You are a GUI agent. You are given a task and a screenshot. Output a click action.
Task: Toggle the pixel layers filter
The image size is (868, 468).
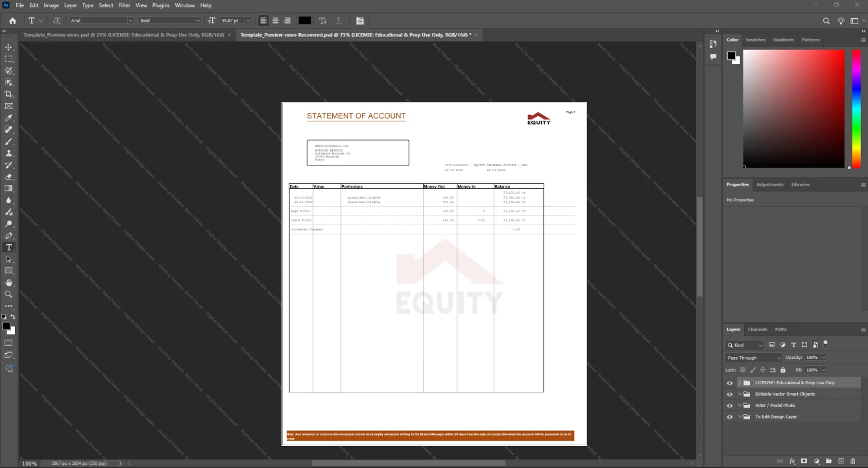(771, 345)
